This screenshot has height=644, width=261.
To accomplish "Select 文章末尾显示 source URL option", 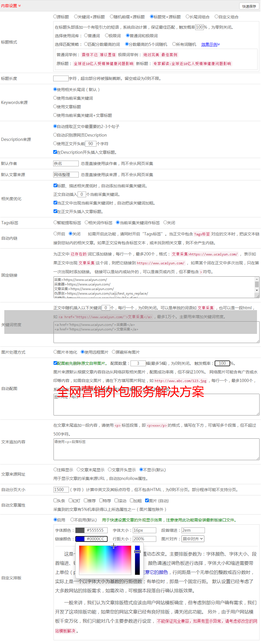I will (x=78, y=470).
